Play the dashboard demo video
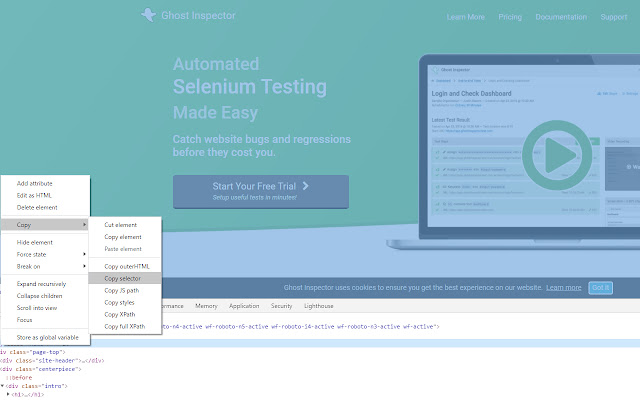 (557, 155)
